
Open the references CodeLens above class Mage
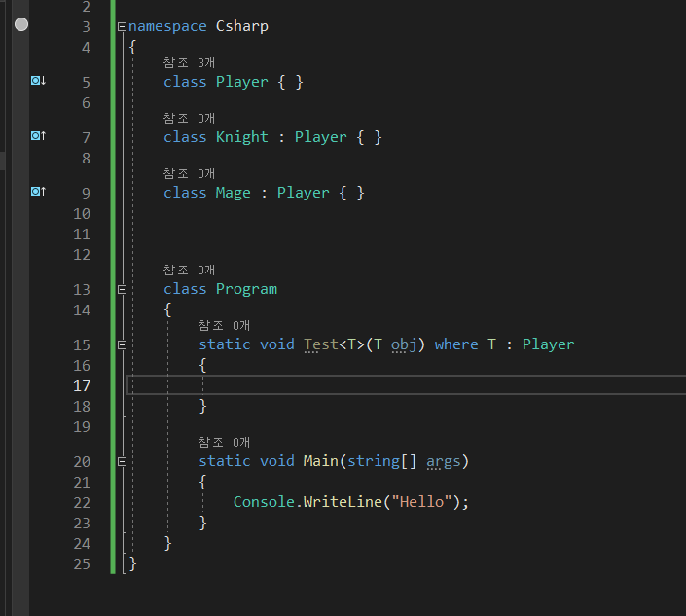coord(189,173)
